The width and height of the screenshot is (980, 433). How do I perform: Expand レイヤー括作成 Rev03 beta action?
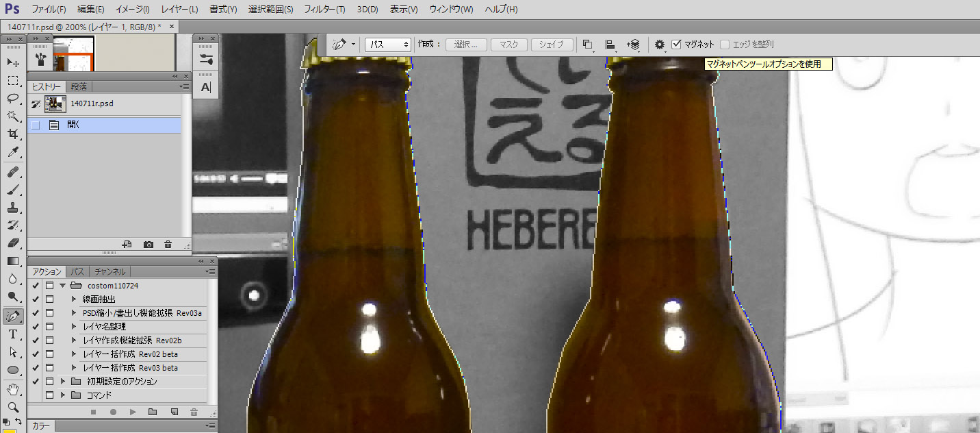[74, 367]
